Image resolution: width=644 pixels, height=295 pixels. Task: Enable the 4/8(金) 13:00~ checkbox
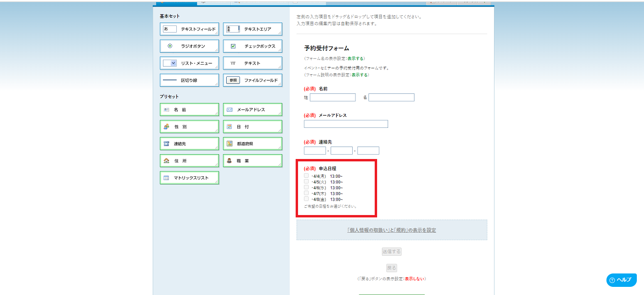[x=306, y=199]
